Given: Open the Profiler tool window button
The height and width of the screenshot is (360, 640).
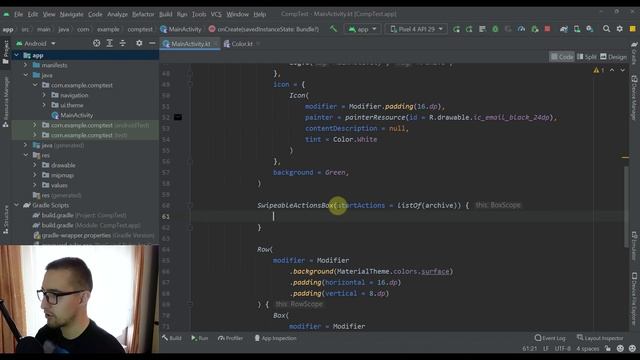Looking at the screenshot, I should point(230,338).
